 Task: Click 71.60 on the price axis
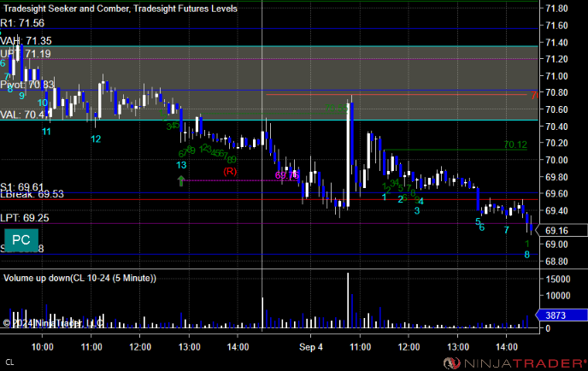pyautogui.click(x=557, y=26)
